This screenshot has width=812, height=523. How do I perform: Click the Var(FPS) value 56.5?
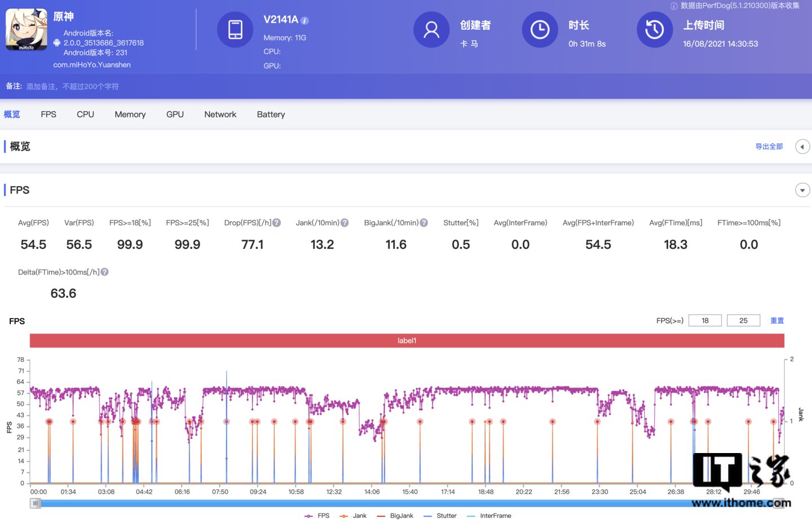(79, 244)
